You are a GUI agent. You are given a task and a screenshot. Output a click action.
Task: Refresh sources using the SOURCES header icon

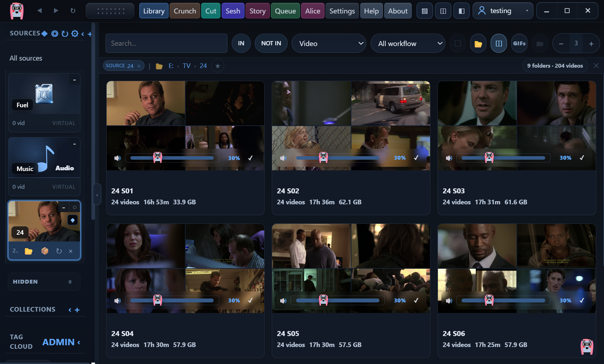click(x=64, y=34)
